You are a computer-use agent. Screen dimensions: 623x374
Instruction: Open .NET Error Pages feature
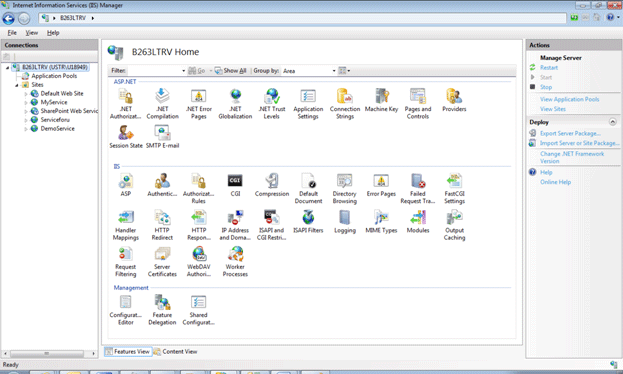199,104
